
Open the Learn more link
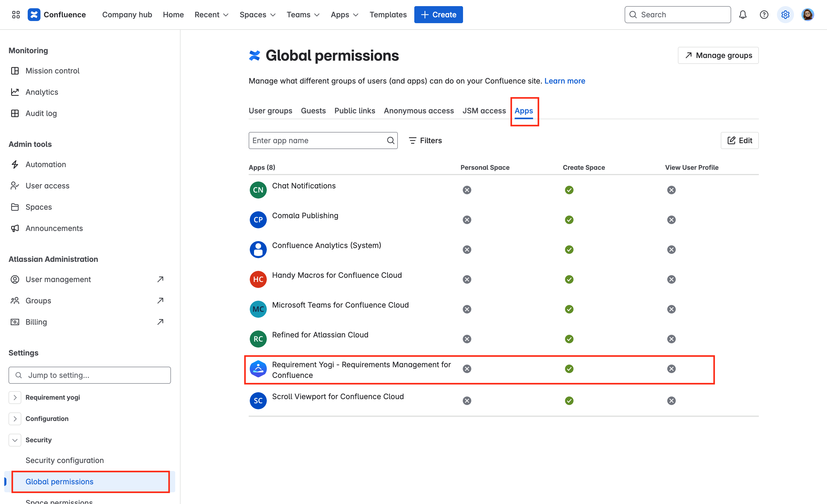click(565, 81)
